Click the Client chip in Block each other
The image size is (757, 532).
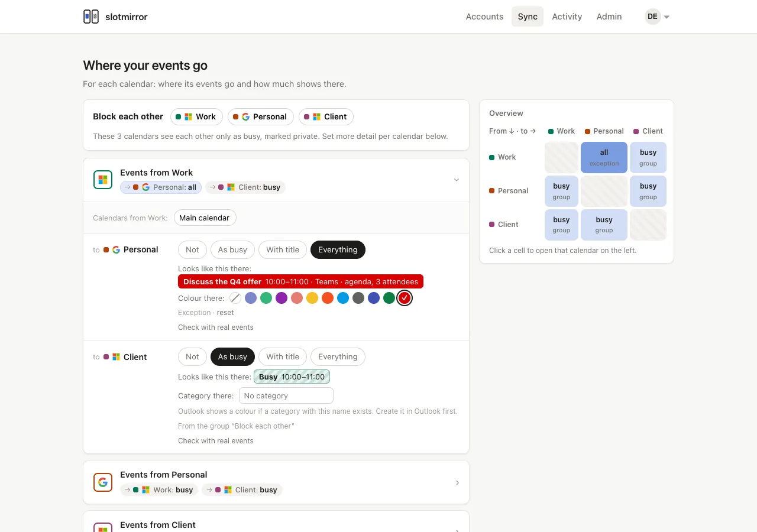click(326, 116)
